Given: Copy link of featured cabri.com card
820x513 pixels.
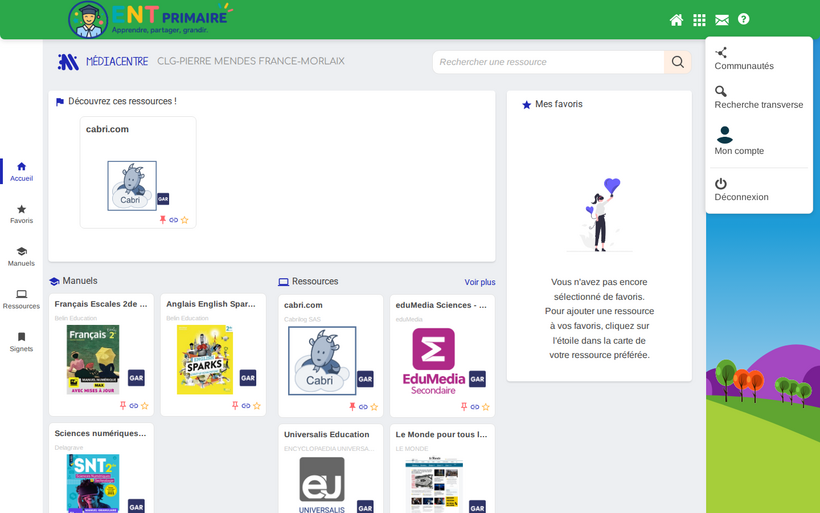Looking at the screenshot, I should click(x=174, y=220).
